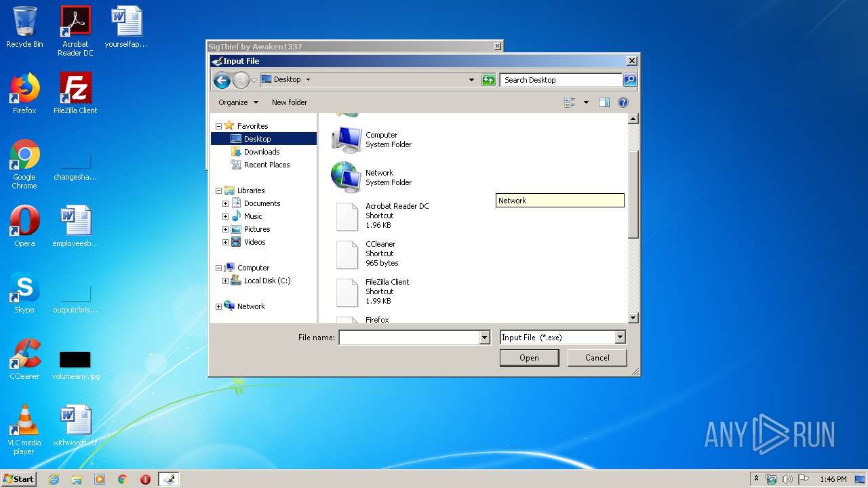Open Windows Explorer from the taskbar
The width and height of the screenshot is (868, 488).
point(77,479)
